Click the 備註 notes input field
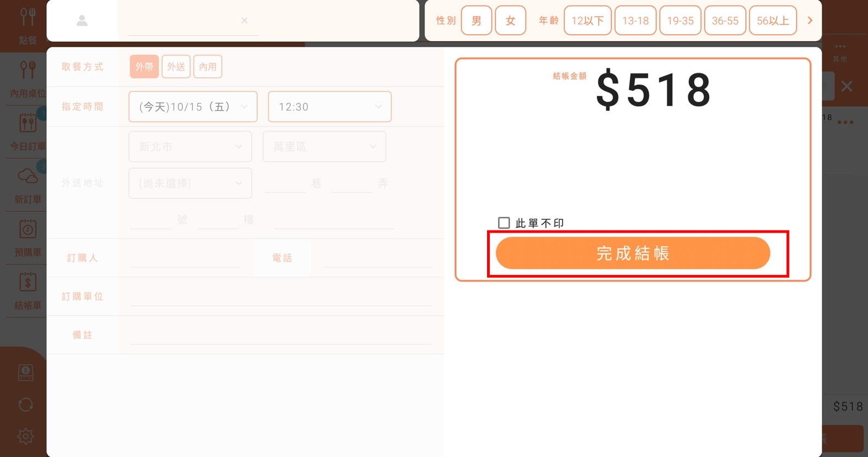Viewport: 868px width, 457px height. tap(280, 335)
